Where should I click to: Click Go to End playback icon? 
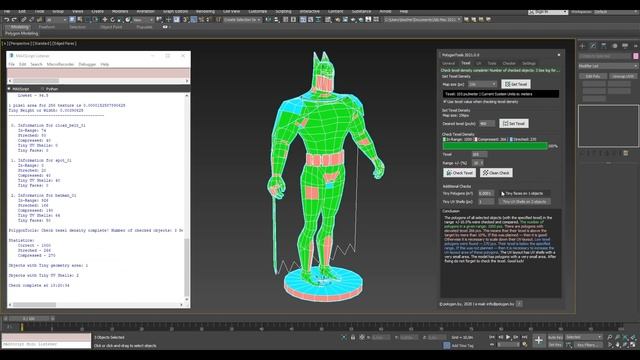pyautogui.click(x=524, y=337)
